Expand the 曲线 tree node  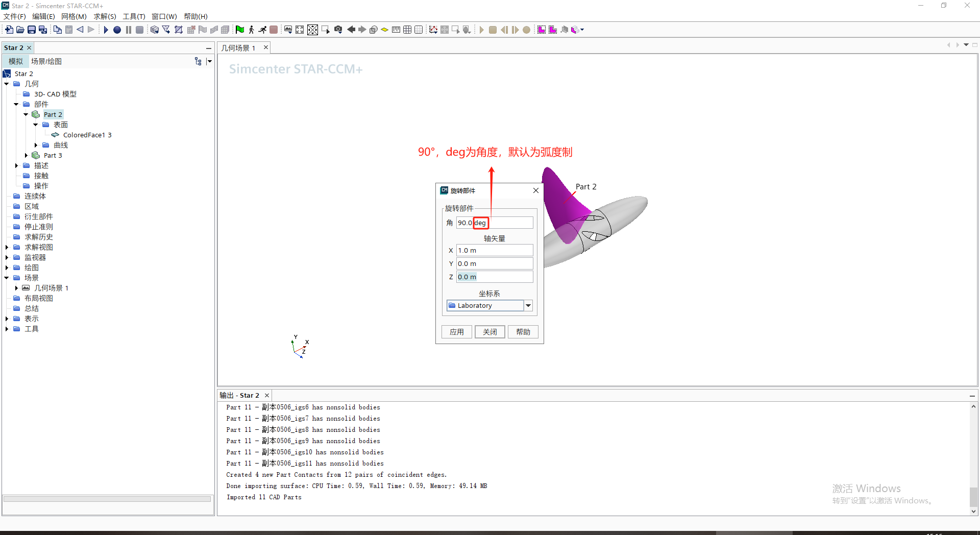tap(36, 145)
